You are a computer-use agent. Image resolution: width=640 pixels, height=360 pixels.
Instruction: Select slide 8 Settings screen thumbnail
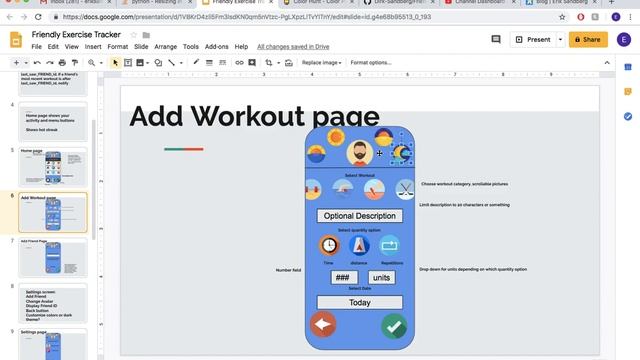(53, 303)
